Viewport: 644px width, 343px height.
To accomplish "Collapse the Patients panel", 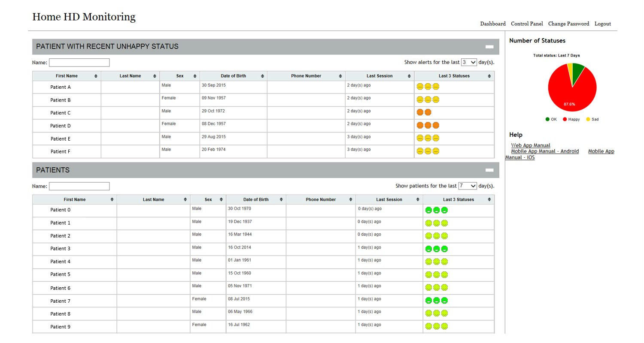I will (489, 170).
